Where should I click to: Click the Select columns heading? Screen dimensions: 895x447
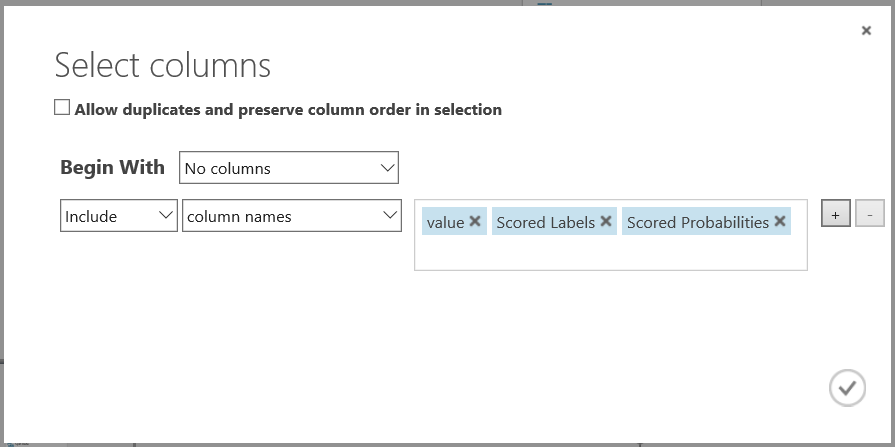click(162, 65)
